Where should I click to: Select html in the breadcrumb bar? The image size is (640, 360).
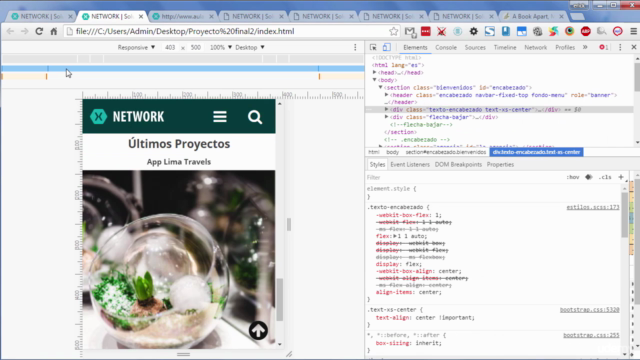tap(373, 152)
